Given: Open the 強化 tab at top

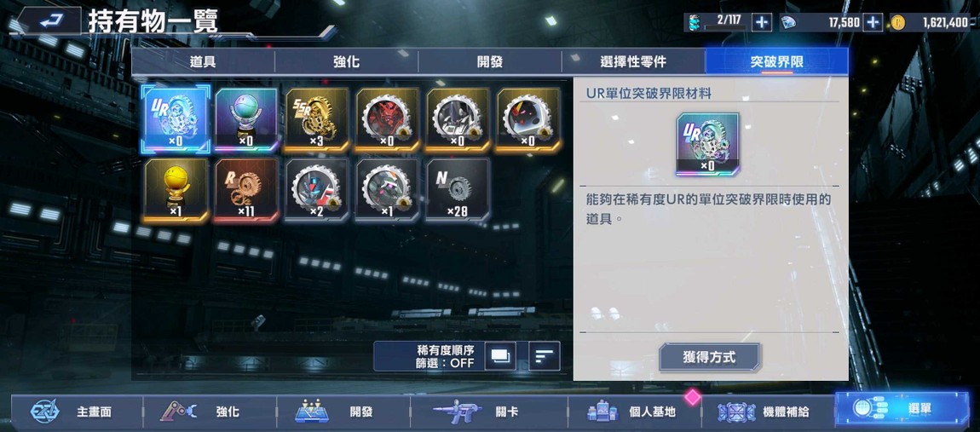Looking at the screenshot, I should point(346,62).
